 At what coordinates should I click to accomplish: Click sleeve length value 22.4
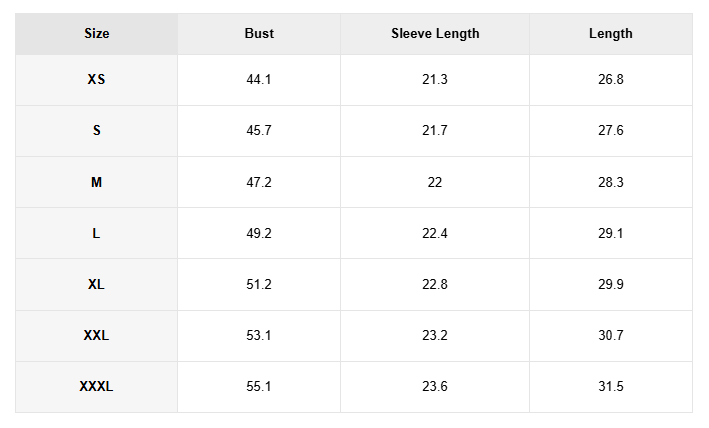coord(435,233)
